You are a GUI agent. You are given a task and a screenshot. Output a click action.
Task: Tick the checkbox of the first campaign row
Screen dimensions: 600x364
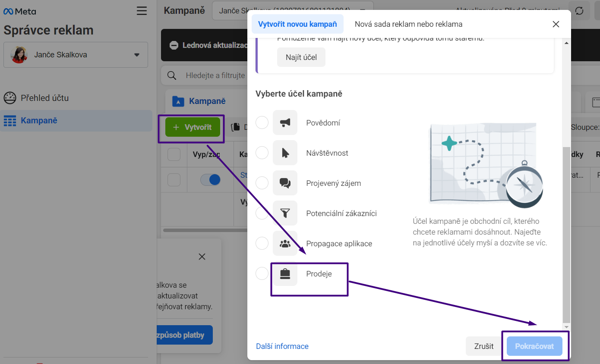(x=174, y=180)
